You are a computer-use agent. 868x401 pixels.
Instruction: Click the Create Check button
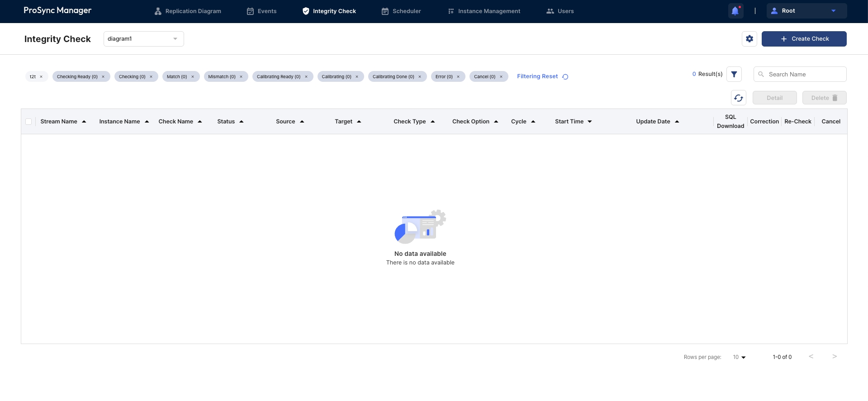(x=804, y=39)
